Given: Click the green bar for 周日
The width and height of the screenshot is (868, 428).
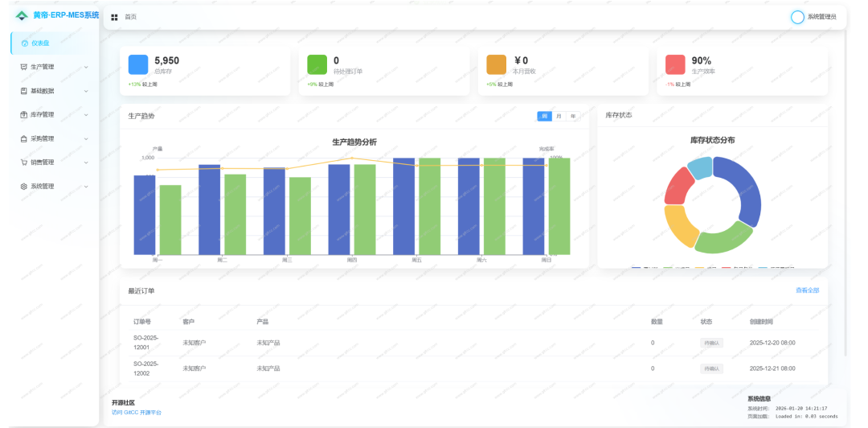Looking at the screenshot, I should [x=559, y=206].
